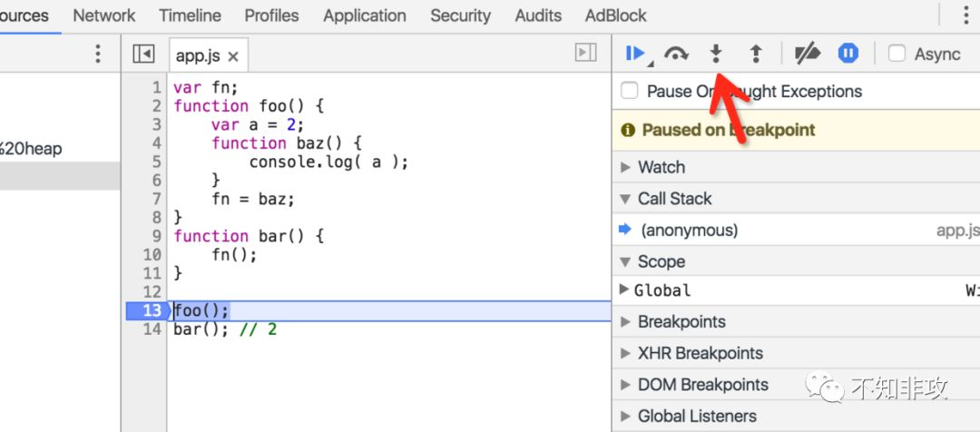Check Pause On Caught Exceptions
The width and height of the screenshot is (980, 432).
click(630, 92)
